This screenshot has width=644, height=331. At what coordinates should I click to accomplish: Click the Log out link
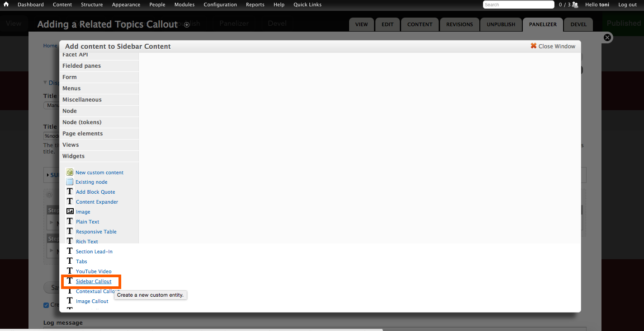pos(627,5)
